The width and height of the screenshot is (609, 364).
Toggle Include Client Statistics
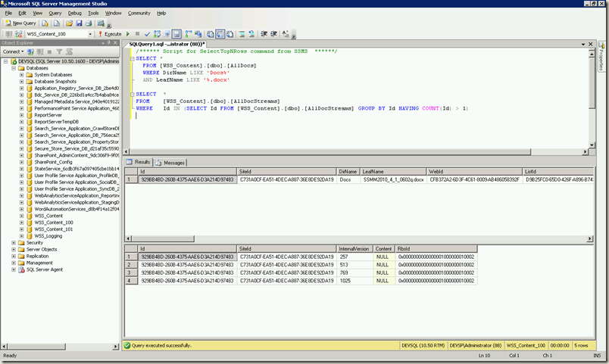coord(198,34)
